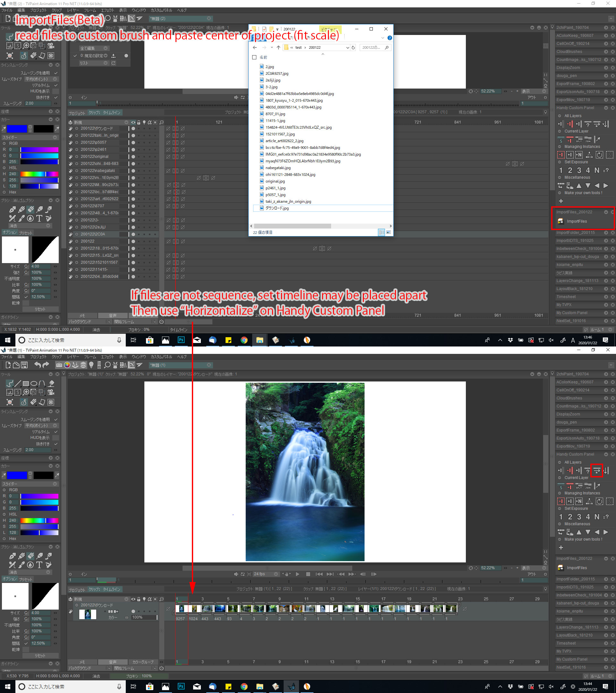Click JOIN icon in bottom Handy Custom Panel
Screen dimensions: 616x693
pyautogui.click(x=588, y=486)
